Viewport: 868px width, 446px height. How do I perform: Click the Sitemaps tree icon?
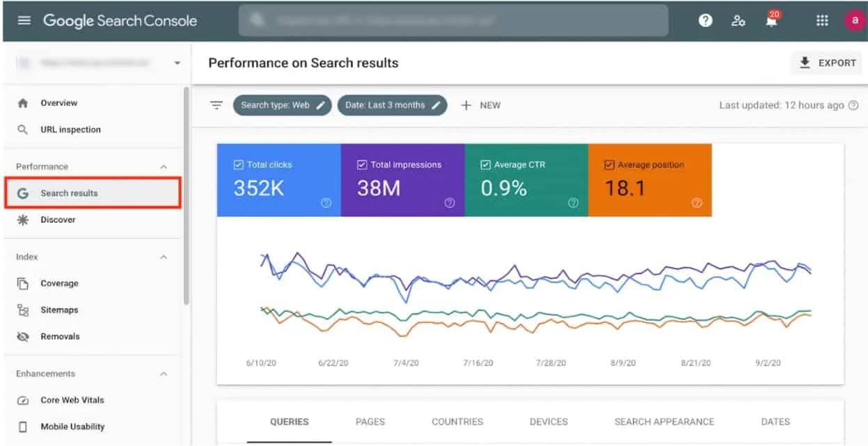[23, 310]
